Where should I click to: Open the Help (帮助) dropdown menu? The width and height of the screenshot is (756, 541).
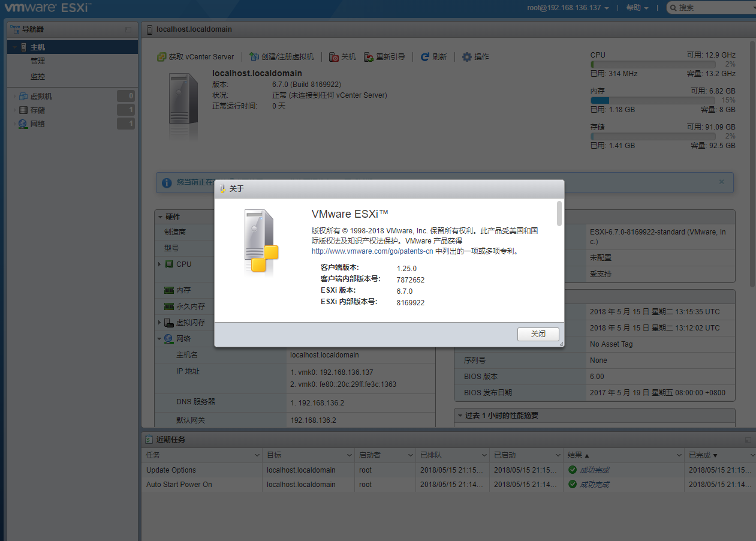click(637, 8)
